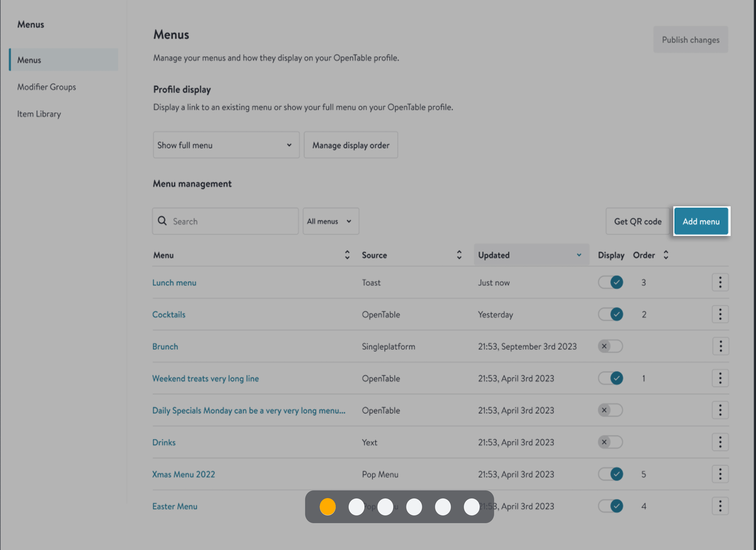
Task: Enable display for Brunch
Action: (610, 346)
